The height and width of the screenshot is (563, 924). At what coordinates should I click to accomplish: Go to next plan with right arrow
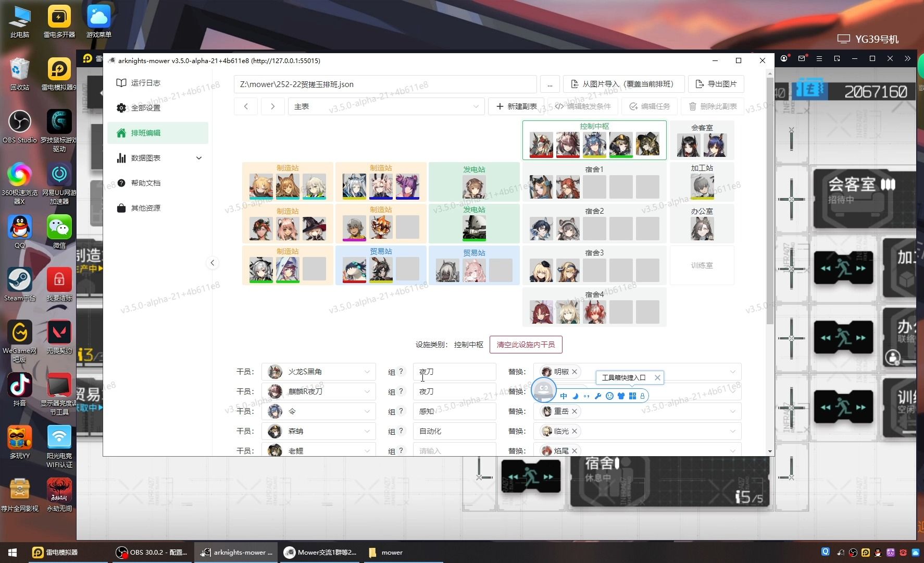pos(272,106)
